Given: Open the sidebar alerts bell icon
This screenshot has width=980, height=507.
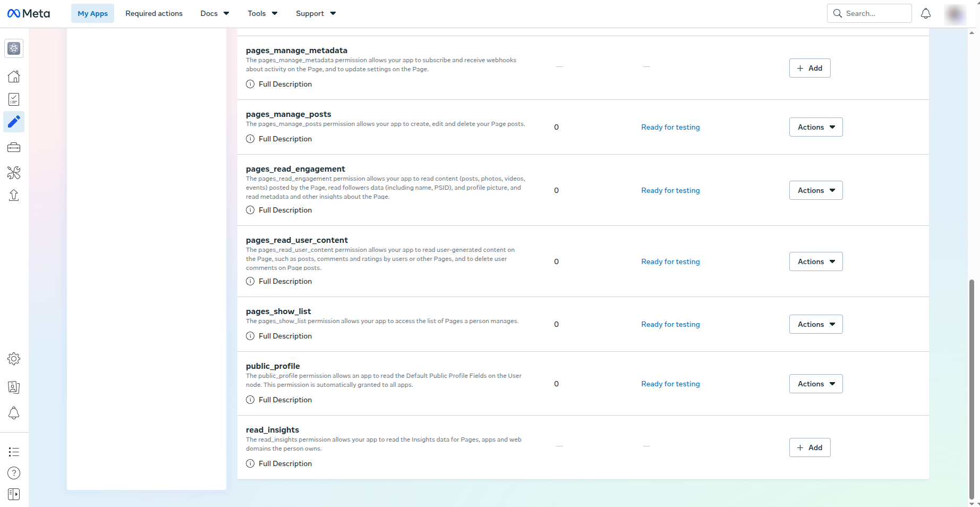Looking at the screenshot, I should (x=14, y=413).
